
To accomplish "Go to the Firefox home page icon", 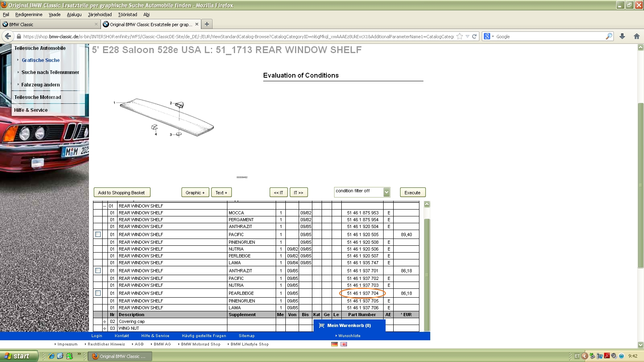I will (x=637, y=36).
